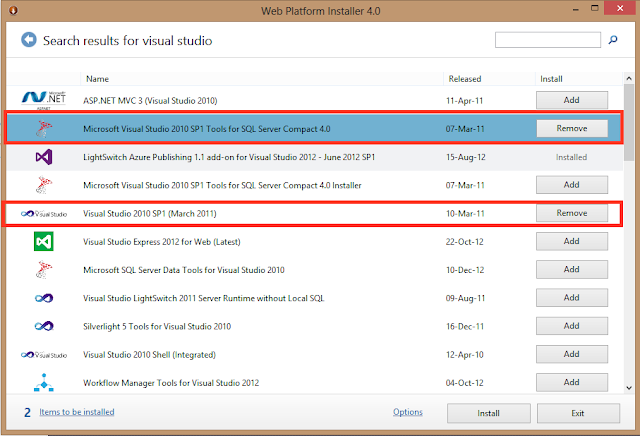
Task: Add Visual Studio Express 2012 for Web
Action: [572, 241]
